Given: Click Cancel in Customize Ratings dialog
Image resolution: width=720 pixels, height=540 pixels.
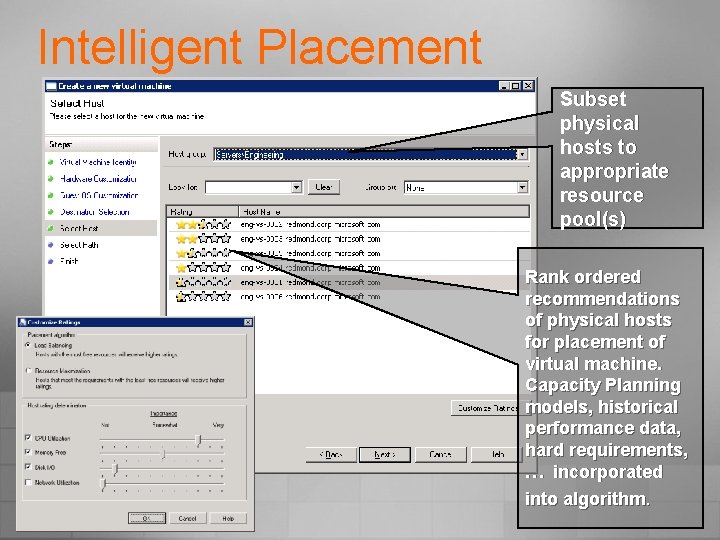Looking at the screenshot, I should 187,518.
